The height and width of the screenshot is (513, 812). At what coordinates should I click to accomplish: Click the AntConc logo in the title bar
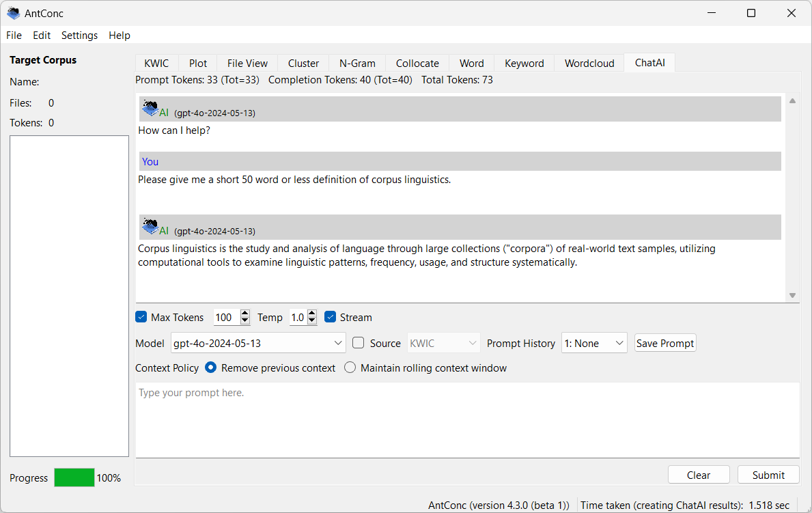13,12
